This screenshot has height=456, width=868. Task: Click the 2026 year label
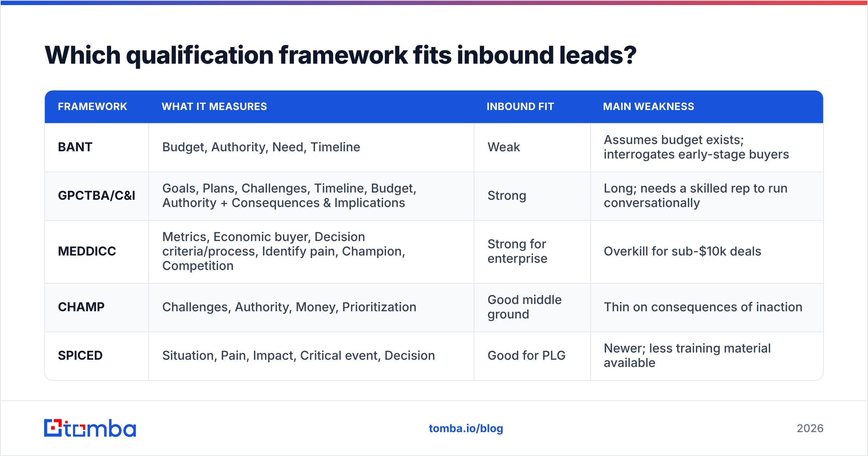point(810,428)
